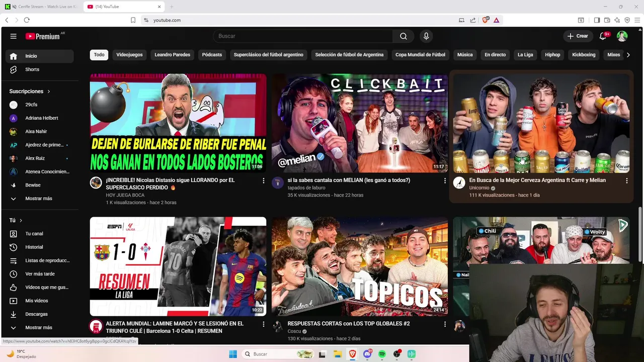Expand Mostrar más under subscriptions
Screen dimensions: 644x362
pyautogui.click(x=40, y=199)
